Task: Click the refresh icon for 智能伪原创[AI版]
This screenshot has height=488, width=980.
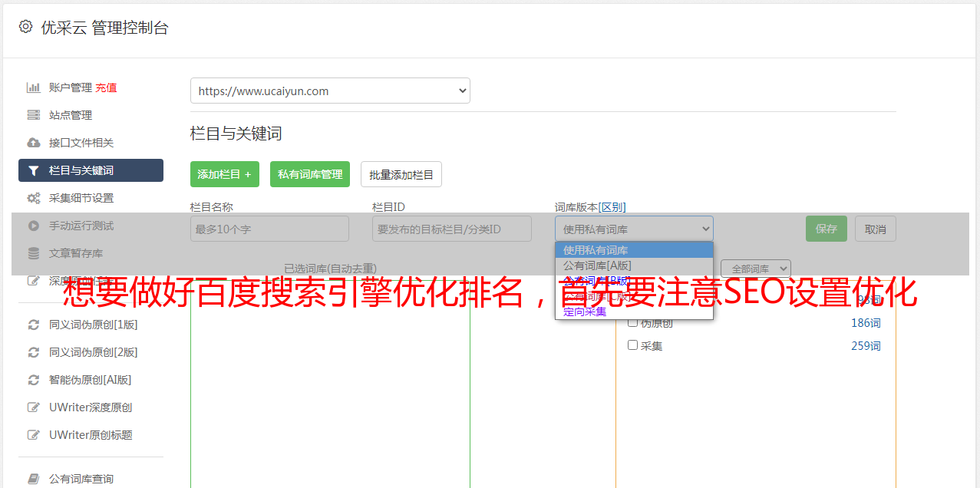Action: click(x=33, y=380)
